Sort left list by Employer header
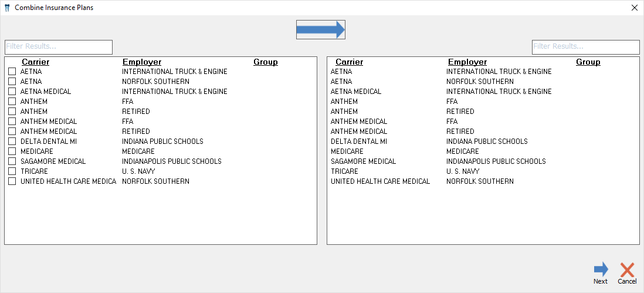 (x=142, y=62)
